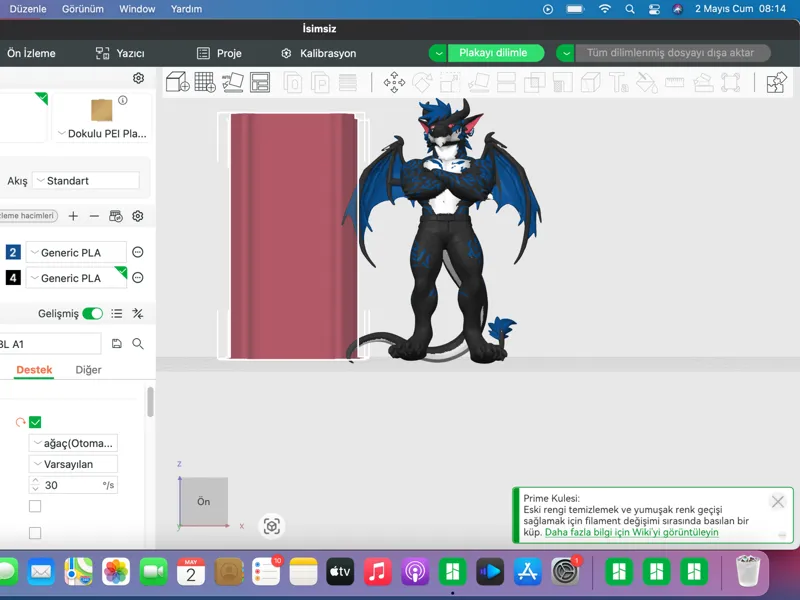
Task: Open more options for filament 2
Action: pos(138,252)
